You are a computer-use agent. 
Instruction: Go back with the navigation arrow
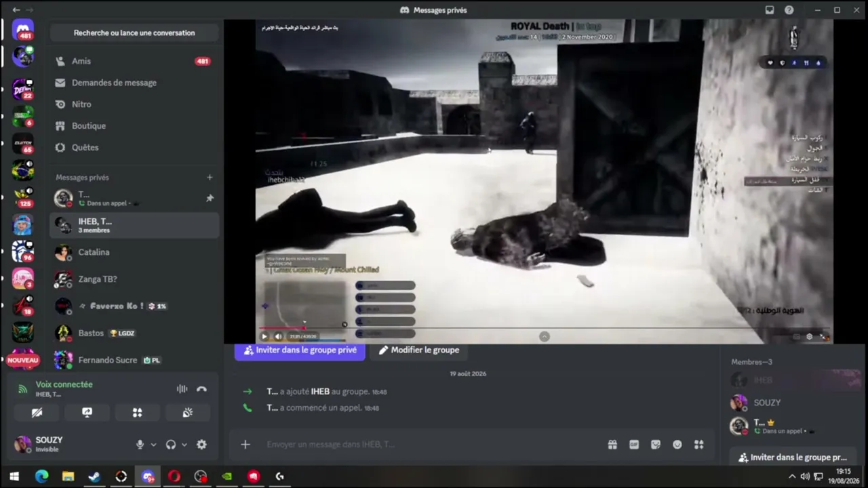(16, 10)
